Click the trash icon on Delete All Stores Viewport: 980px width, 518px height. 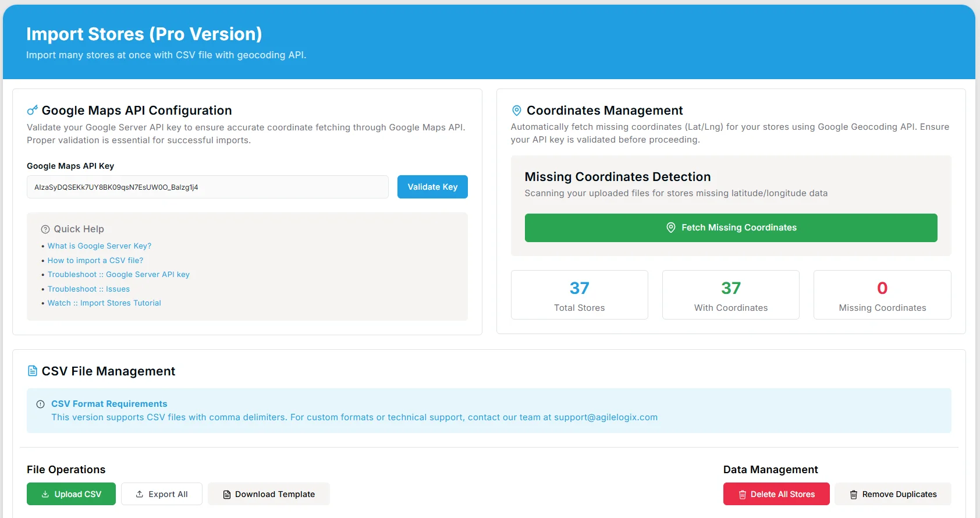coord(743,495)
